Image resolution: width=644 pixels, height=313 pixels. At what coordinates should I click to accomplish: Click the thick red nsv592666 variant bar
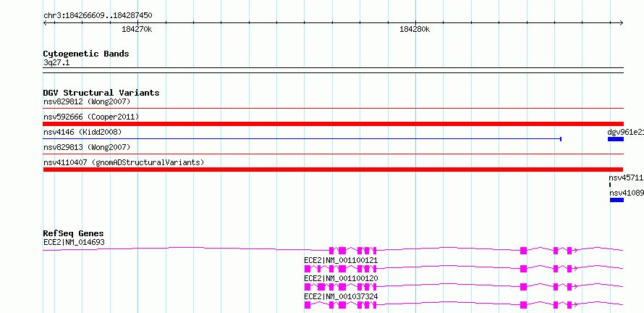333,124
